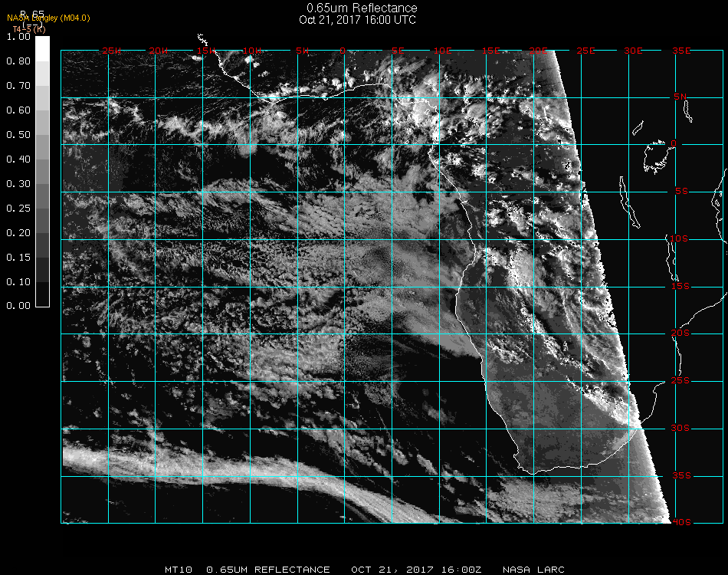Image resolution: width=728 pixels, height=575 pixels.
Task: Select the 15W longitude label
Action: pyautogui.click(x=206, y=51)
